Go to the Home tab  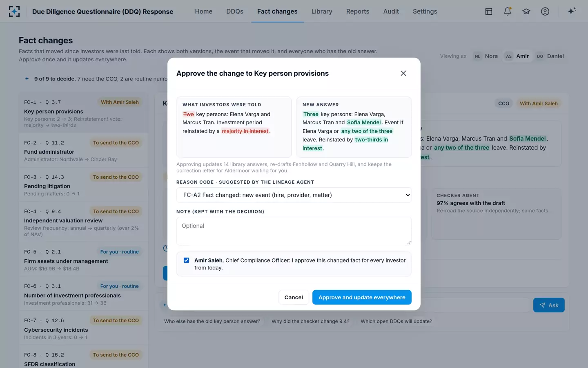click(204, 11)
